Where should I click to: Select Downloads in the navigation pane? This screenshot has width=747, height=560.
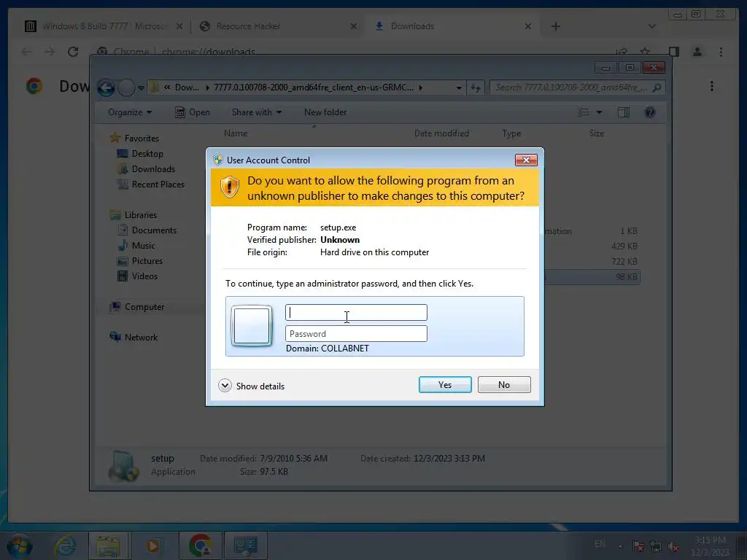(153, 168)
